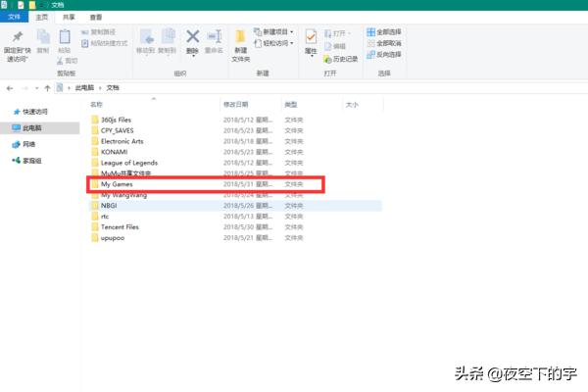
Task: Open the My Games folder
Action: click(118, 183)
